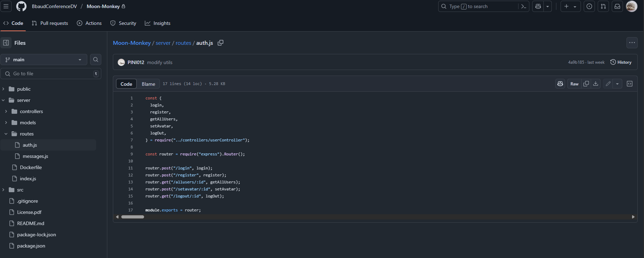View file History

pos(621,62)
